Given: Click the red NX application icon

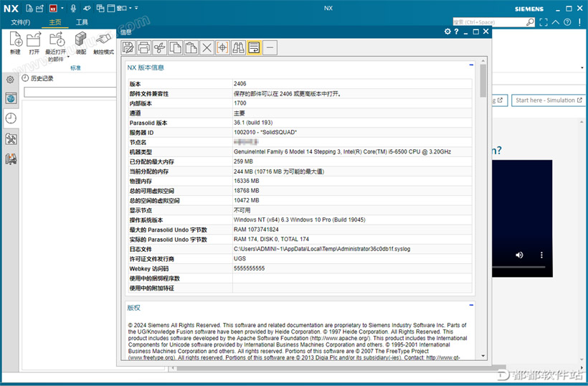Looking at the screenshot, I should tap(53, 9).
